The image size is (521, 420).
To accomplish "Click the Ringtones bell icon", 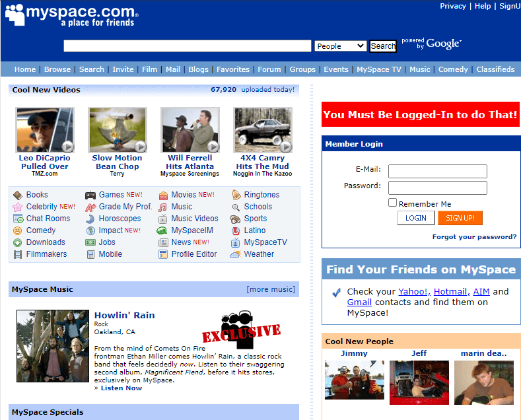I will point(236,195).
